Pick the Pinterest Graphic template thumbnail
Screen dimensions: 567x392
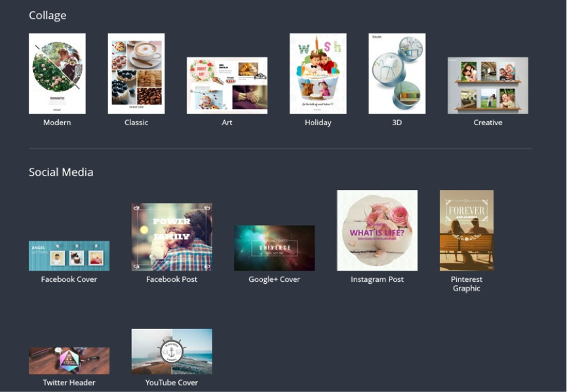(x=467, y=230)
